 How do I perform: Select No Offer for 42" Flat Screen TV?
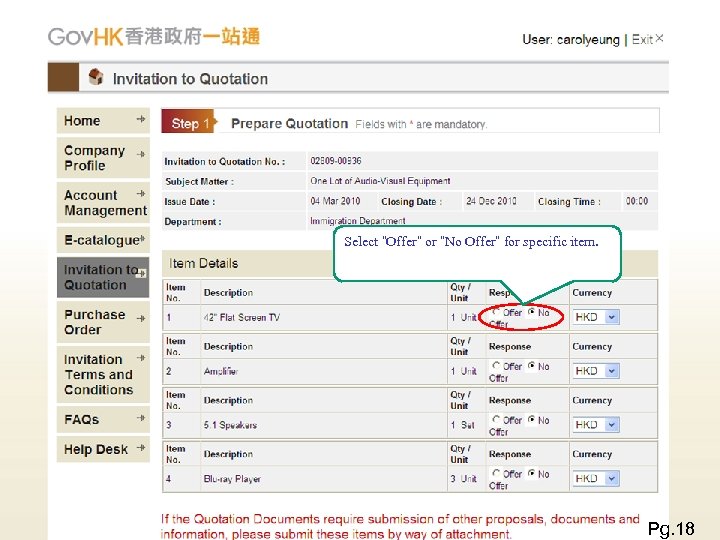pos(531,312)
